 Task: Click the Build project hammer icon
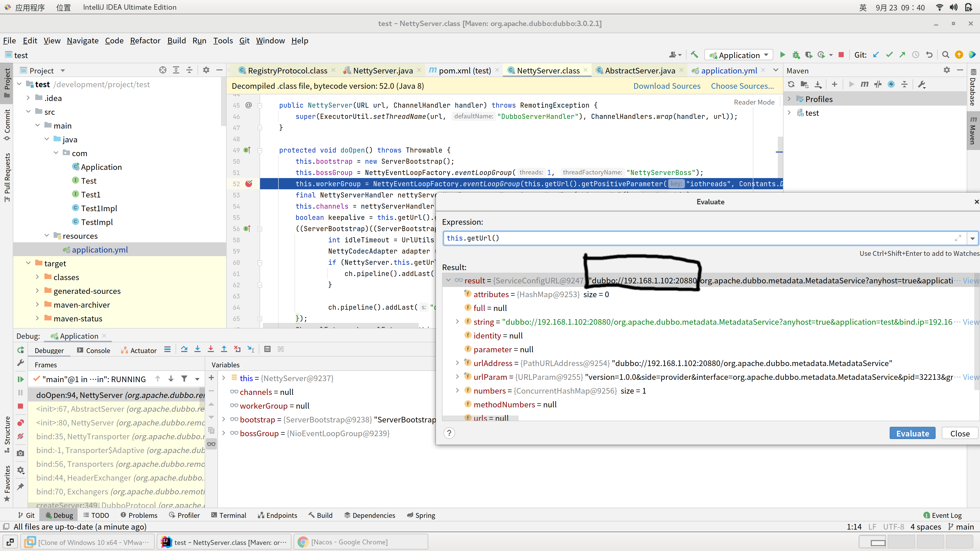click(x=694, y=55)
